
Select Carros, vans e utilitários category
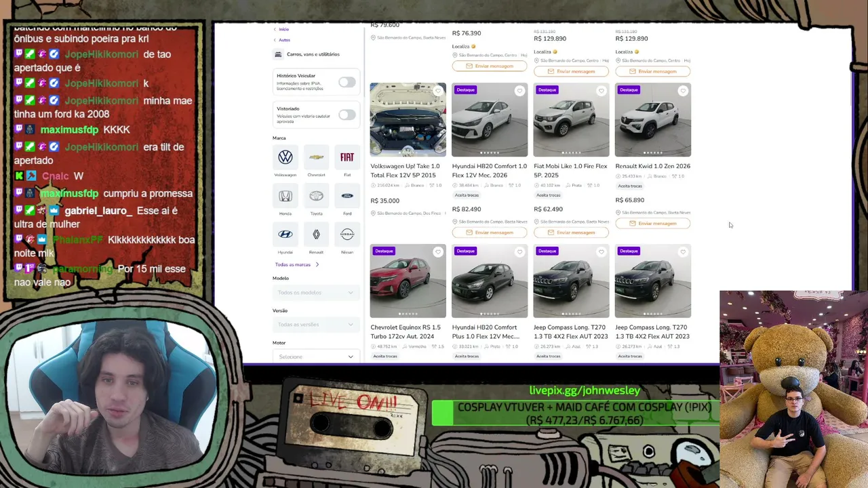coord(313,54)
